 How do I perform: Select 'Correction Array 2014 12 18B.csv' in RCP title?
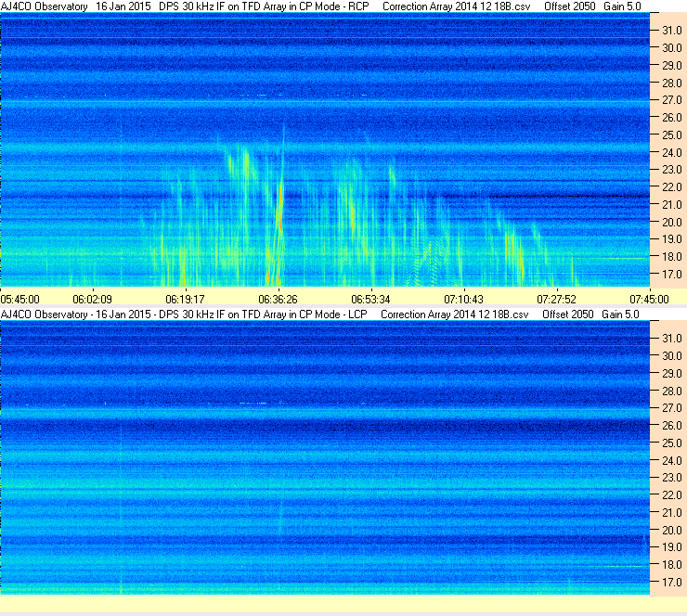point(457,7)
